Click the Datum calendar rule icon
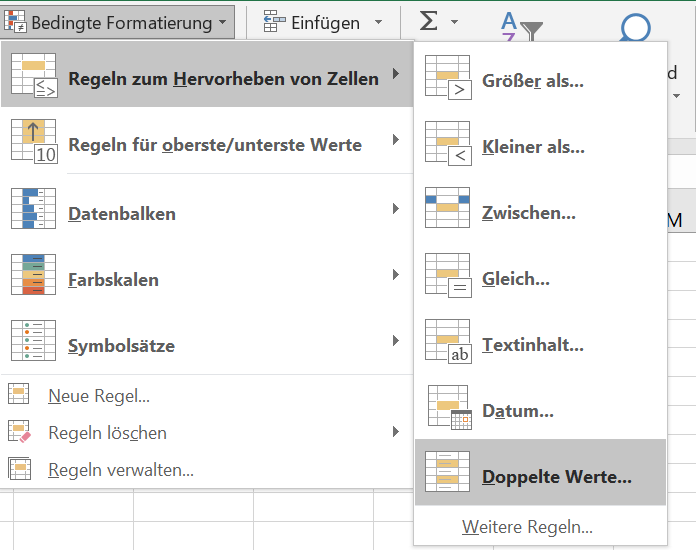 click(x=449, y=408)
